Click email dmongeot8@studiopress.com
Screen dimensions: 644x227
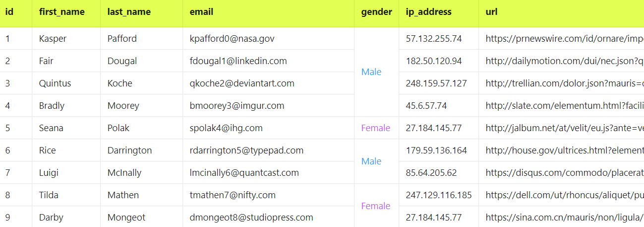pos(269,217)
